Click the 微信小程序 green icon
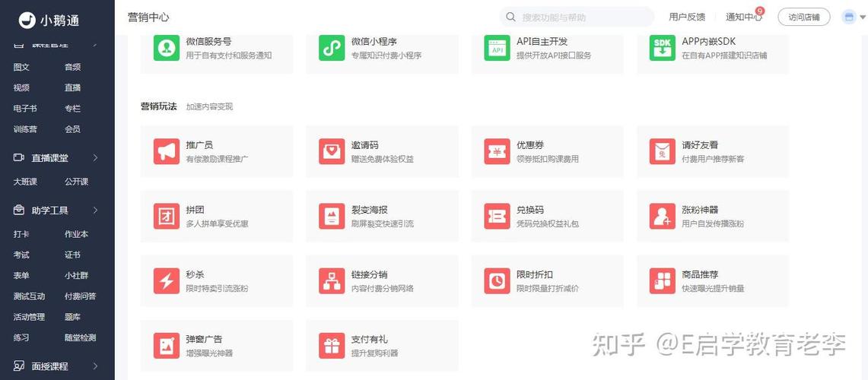 [x=332, y=48]
